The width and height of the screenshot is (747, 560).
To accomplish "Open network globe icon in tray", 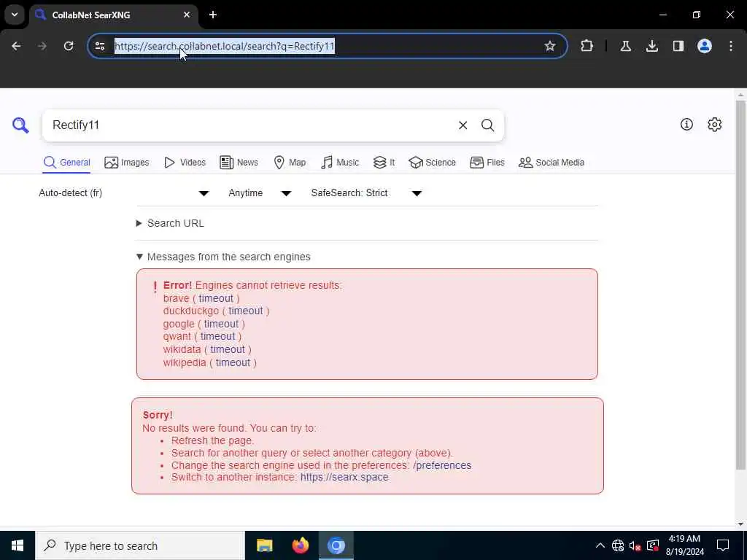I will (x=618, y=545).
